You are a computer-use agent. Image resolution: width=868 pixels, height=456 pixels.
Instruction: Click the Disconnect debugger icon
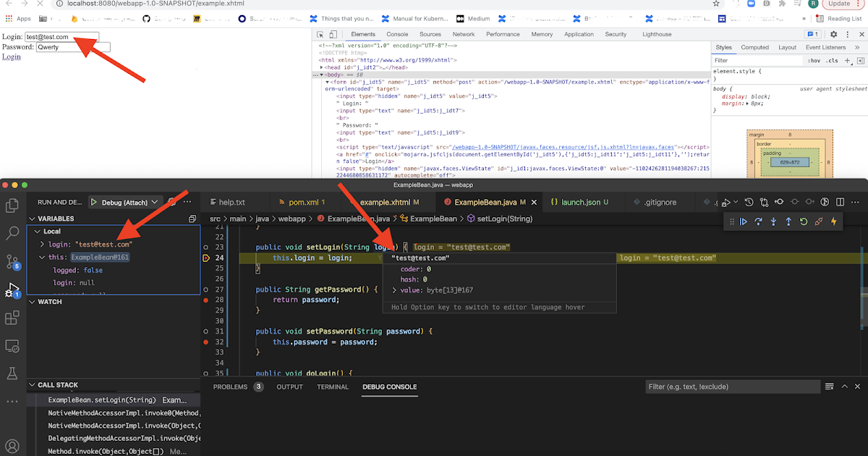(820, 222)
